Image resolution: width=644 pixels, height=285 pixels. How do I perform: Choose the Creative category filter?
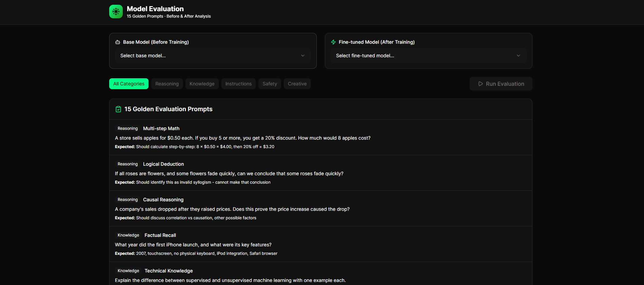(x=297, y=84)
